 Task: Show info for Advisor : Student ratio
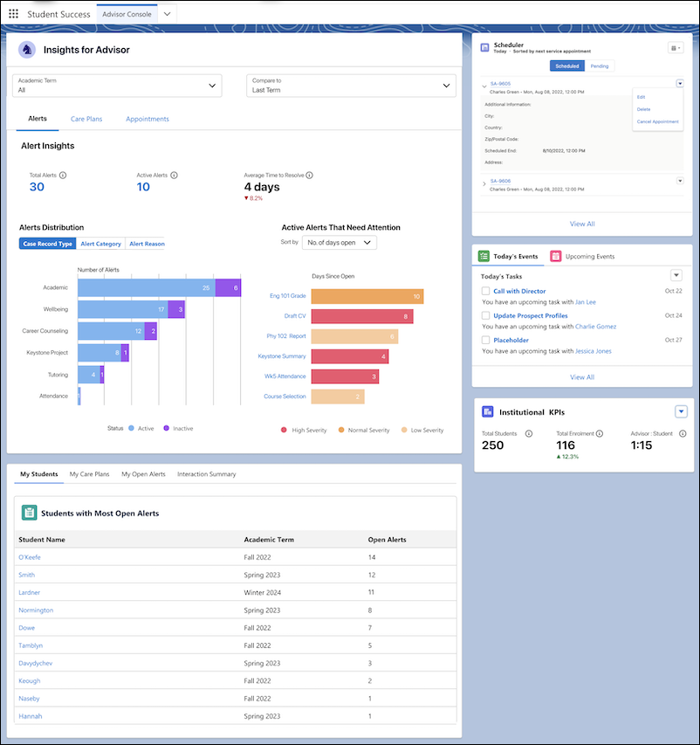[x=683, y=434]
